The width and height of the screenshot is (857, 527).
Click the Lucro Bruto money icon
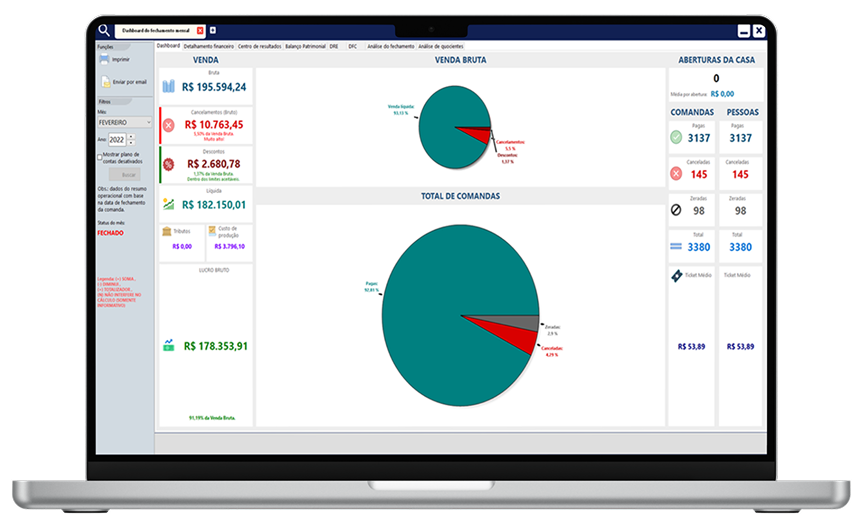coord(168,345)
